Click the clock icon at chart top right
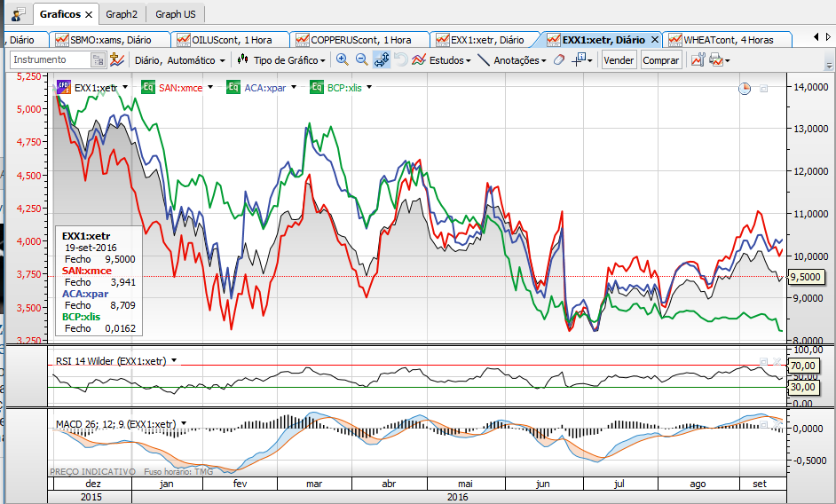The height and width of the screenshot is (504, 836). point(745,88)
